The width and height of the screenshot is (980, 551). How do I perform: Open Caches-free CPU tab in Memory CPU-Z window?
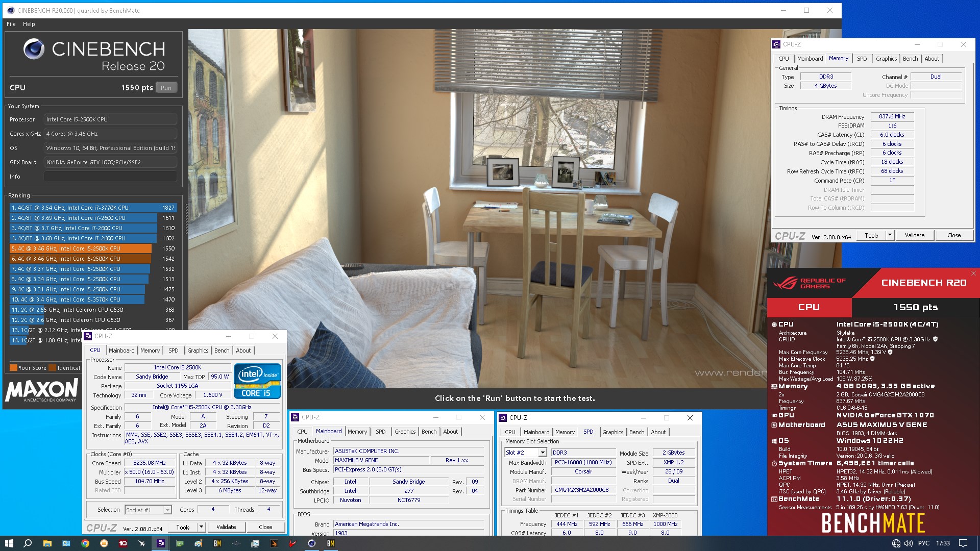coord(783,59)
